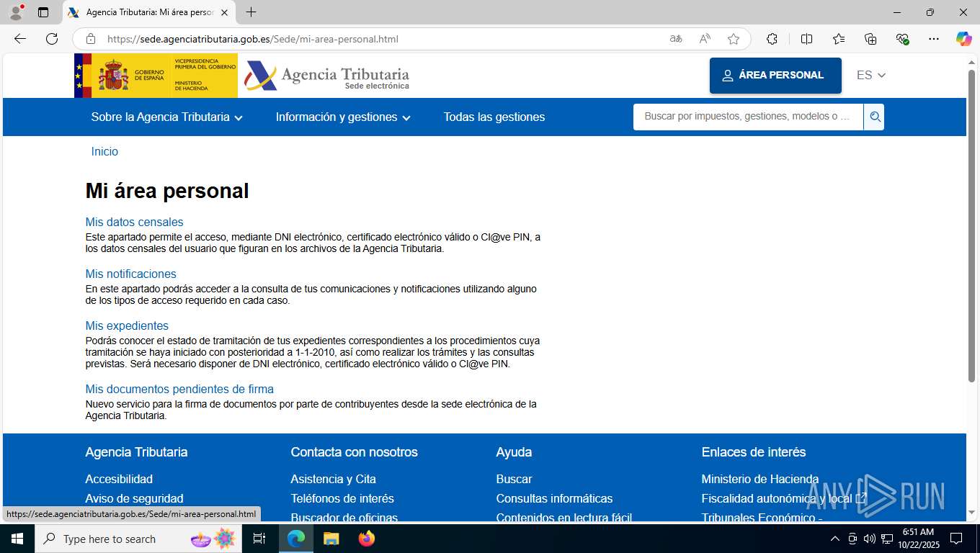The width and height of the screenshot is (980, 553).
Task: Click the scrollbar down arrow
Action: (x=971, y=513)
